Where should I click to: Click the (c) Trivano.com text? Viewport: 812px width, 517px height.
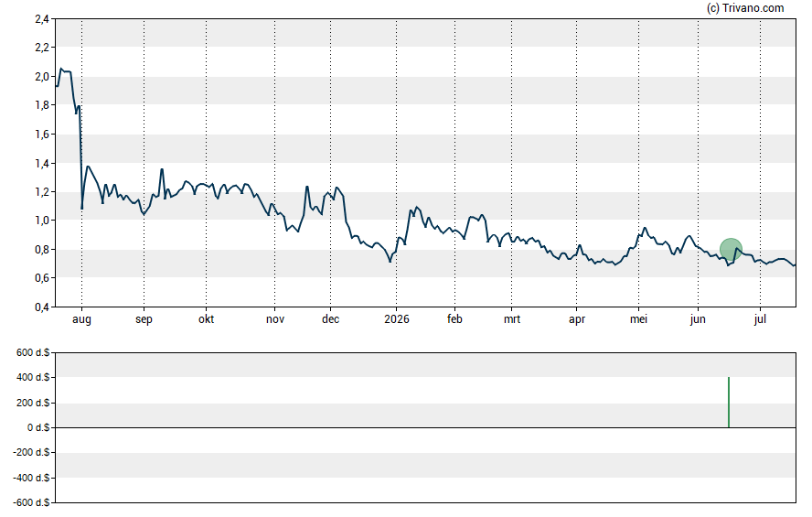click(x=745, y=7)
